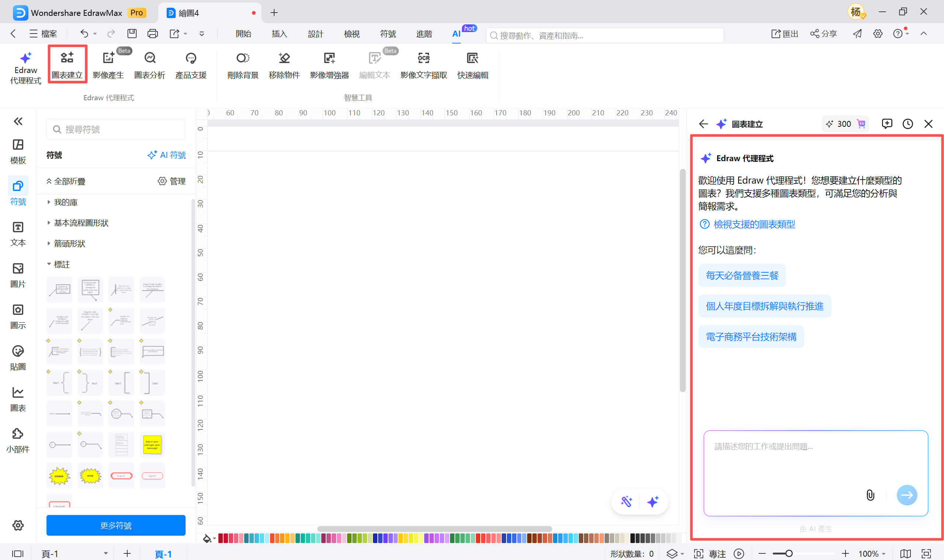The width and height of the screenshot is (944, 560).
Task: Collapse the left sidebar panel
Action: (x=18, y=121)
